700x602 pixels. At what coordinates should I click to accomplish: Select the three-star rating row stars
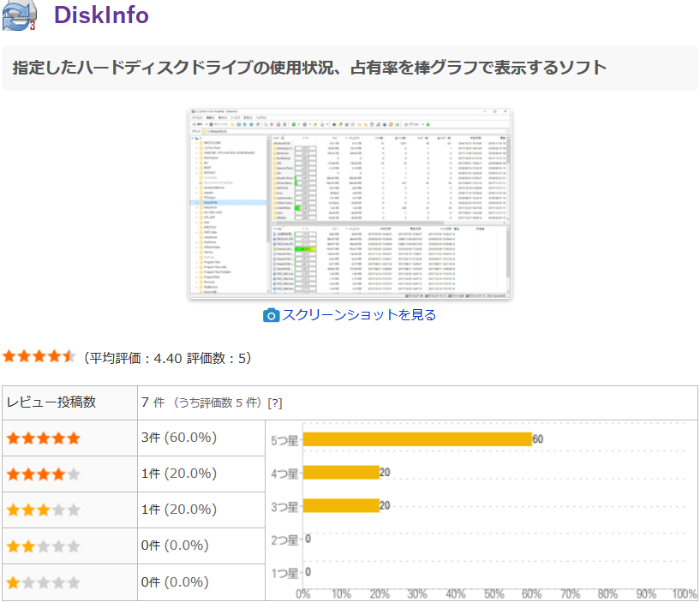point(44,510)
